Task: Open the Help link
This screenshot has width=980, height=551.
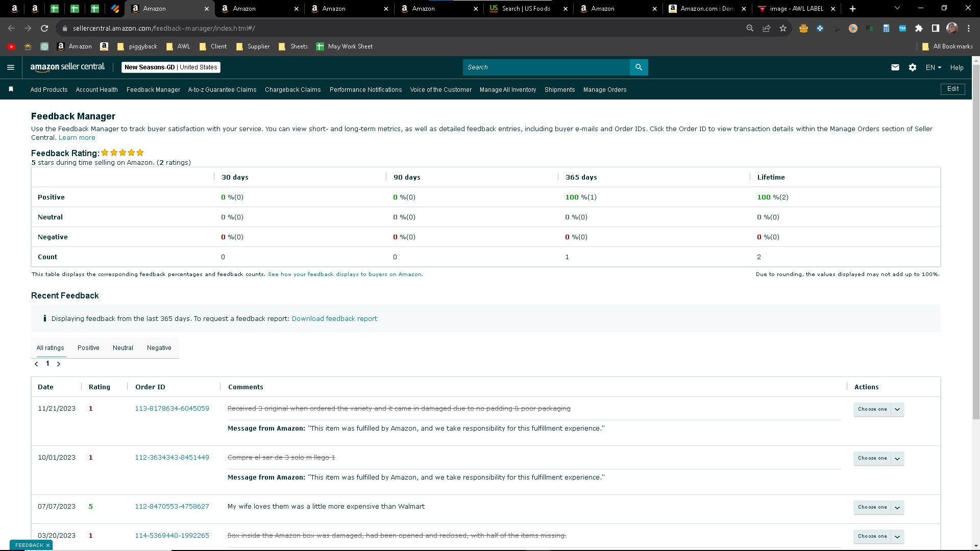Action: click(x=957, y=67)
